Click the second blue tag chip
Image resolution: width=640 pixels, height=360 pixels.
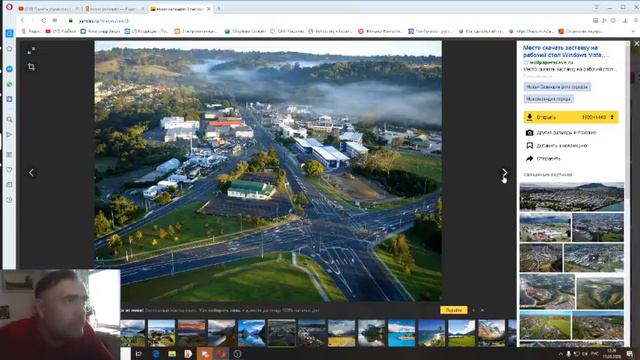[549, 99]
